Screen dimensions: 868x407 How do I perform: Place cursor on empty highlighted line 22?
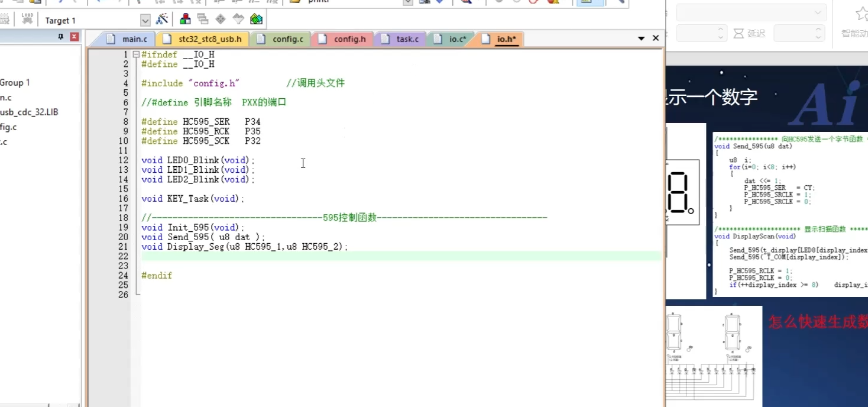(x=401, y=256)
